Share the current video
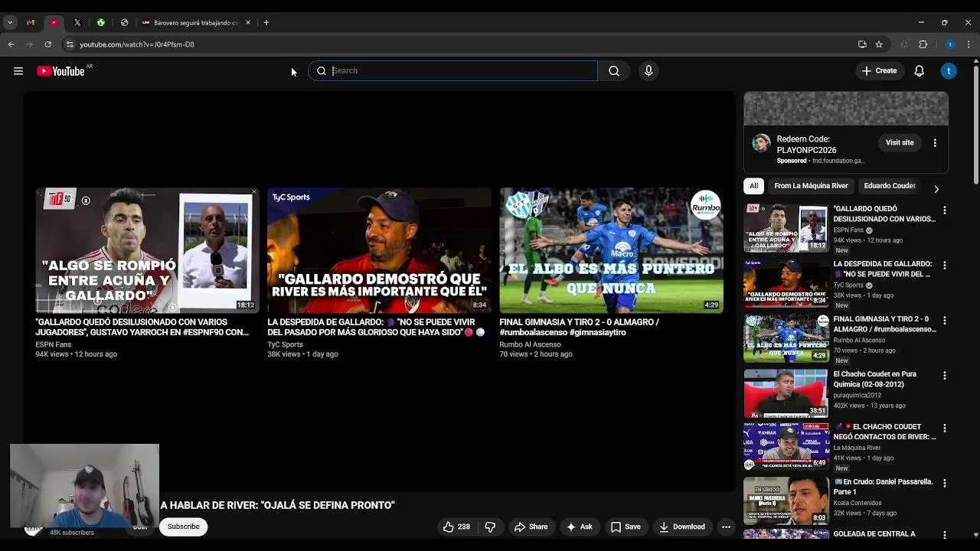Viewport: 980px width, 551px height. (531, 527)
